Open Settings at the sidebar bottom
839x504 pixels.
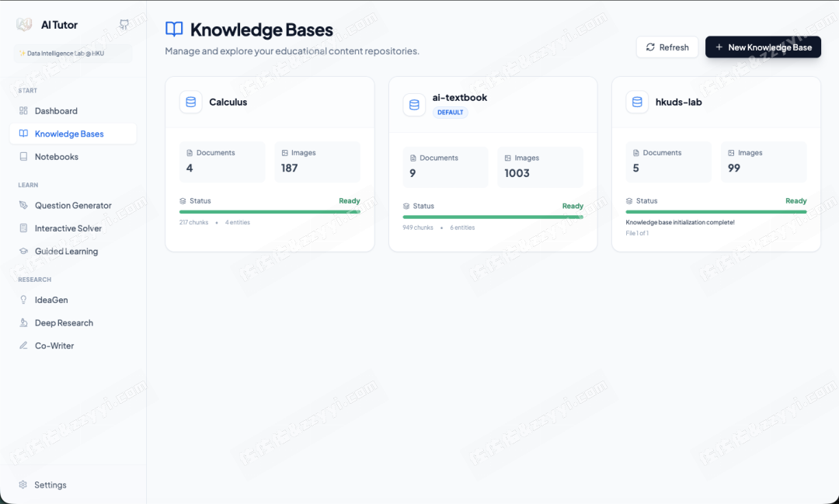click(x=73, y=485)
